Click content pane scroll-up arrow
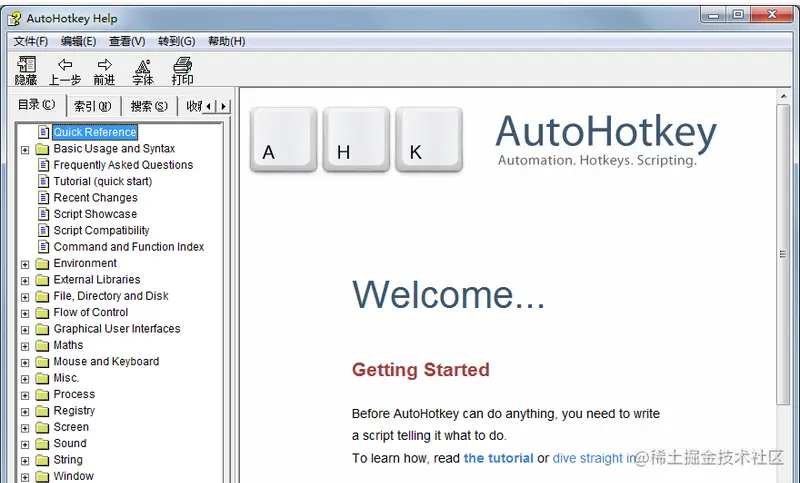The image size is (800, 483). pos(783,96)
